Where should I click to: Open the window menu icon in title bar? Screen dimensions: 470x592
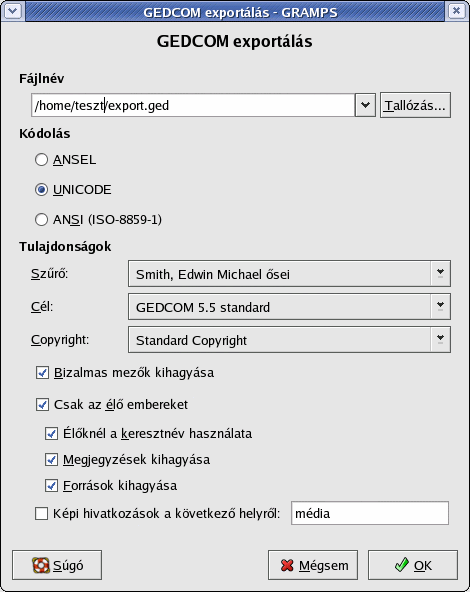coord(13,11)
